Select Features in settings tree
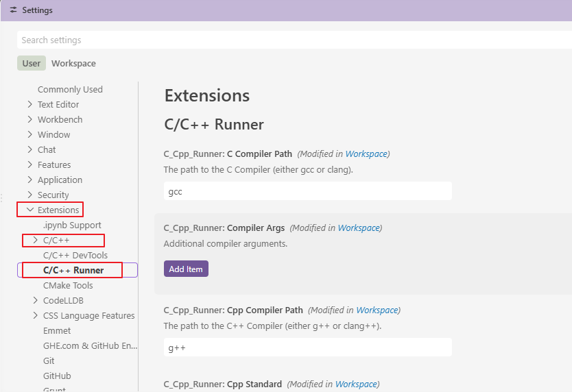This screenshot has height=392, width=572. [x=54, y=165]
